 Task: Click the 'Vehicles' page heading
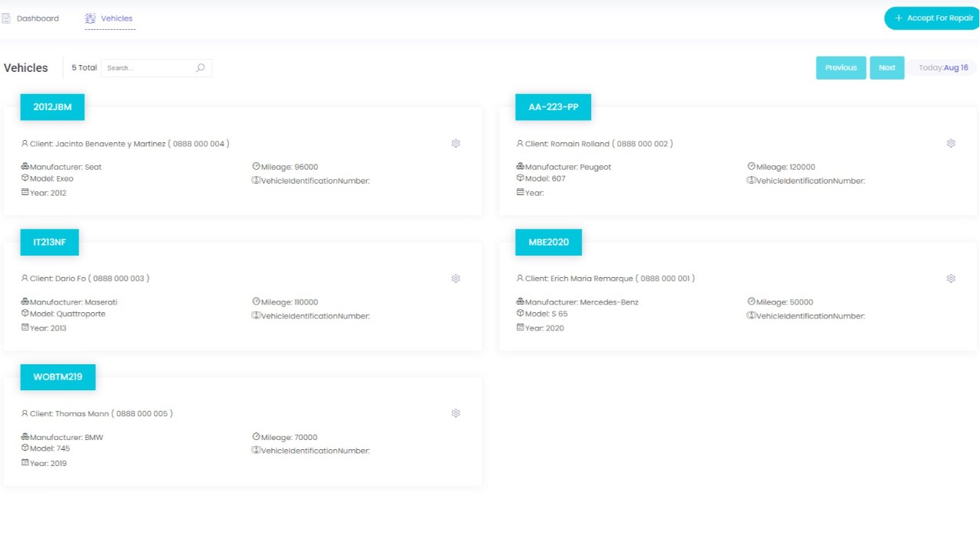26,68
